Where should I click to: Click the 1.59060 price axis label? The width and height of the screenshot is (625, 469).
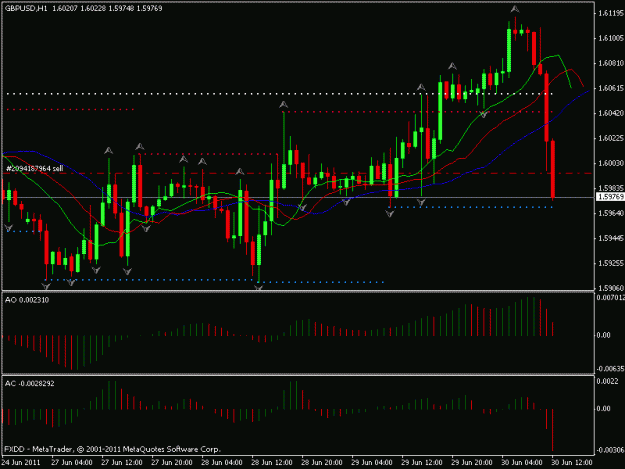[x=611, y=288]
